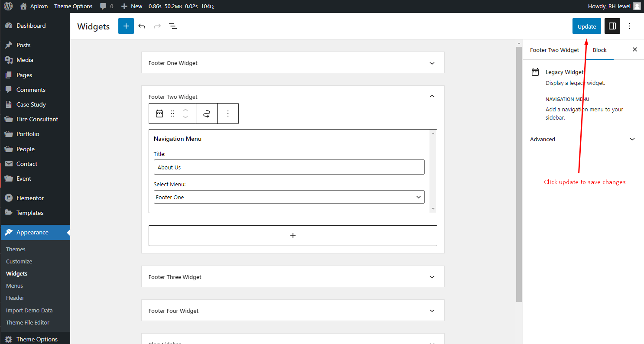This screenshot has width=644, height=344.
Task: Open the List View icon
Action: (172, 26)
